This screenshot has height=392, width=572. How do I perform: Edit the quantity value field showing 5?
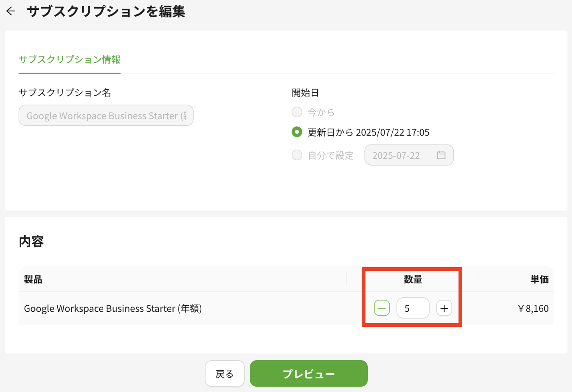click(x=413, y=308)
